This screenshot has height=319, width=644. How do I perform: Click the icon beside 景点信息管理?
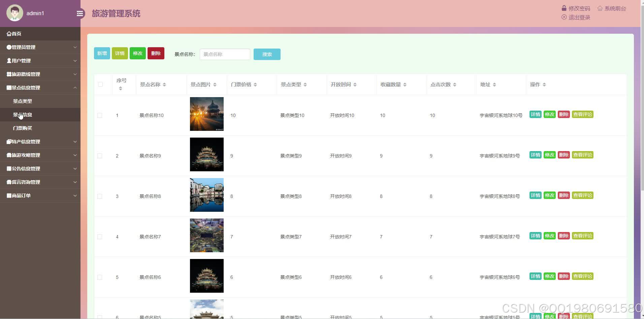coord(9,88)
